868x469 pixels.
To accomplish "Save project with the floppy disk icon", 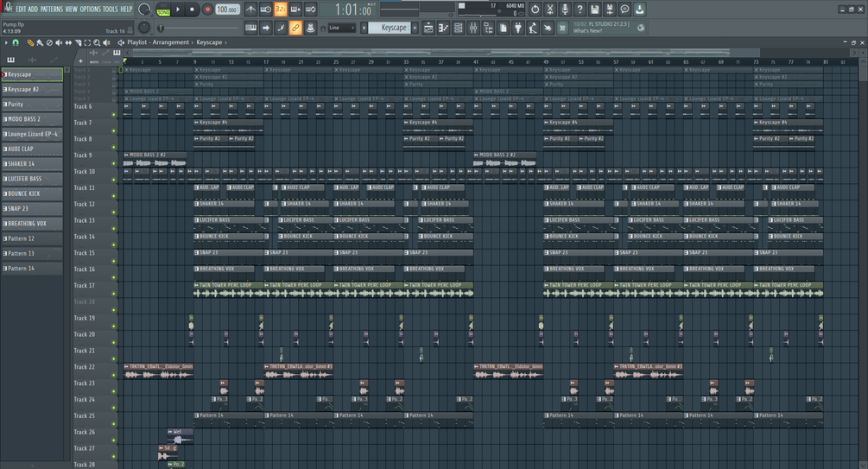I will (x=594, y=10).
